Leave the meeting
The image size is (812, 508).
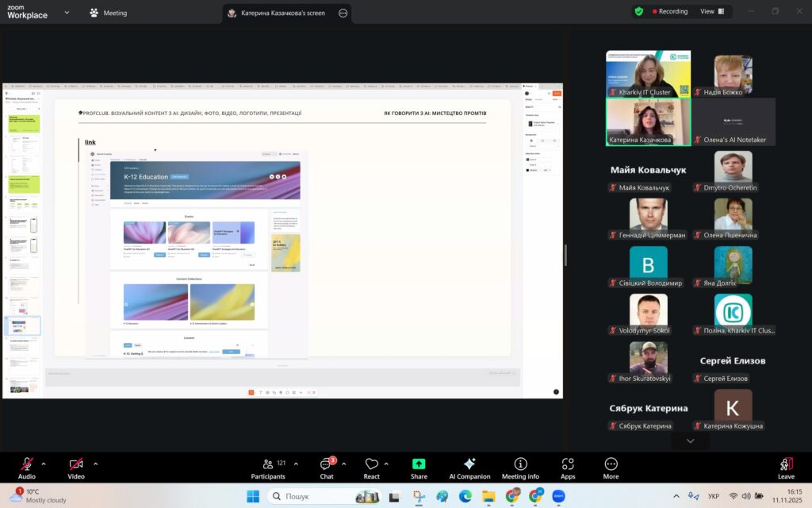786,468
